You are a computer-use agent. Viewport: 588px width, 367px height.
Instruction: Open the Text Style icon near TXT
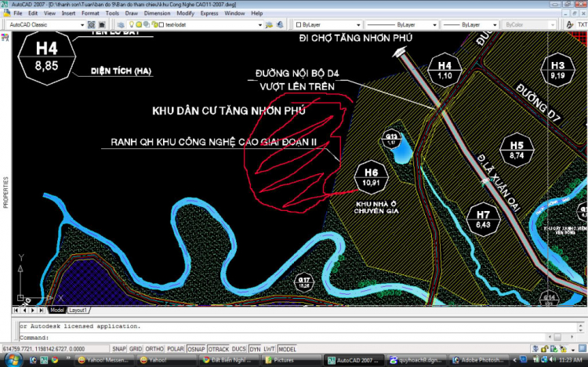pyautogui.click(x=569, y=25)
